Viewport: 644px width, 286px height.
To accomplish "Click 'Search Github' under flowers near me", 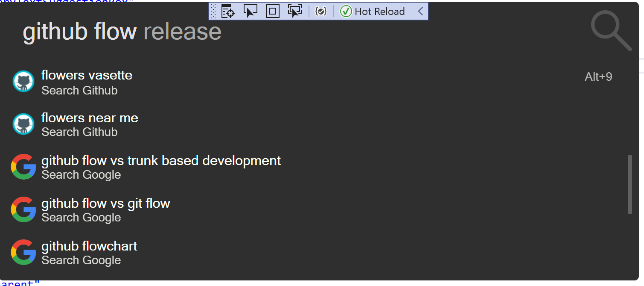I will pyautogui.click(x=79, y=132).
